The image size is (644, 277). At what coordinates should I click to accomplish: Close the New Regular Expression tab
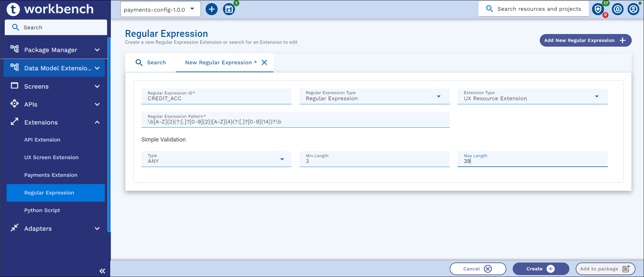pyautogui.click(x=265, y=62)
